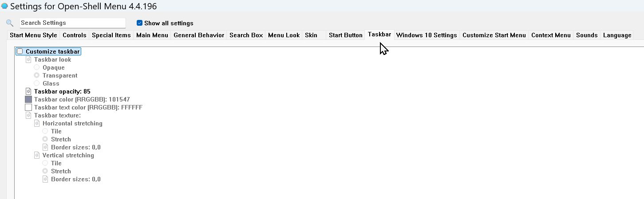This screenshot has width=644, height=199.
Task: Click the Horizontal stretching label
Action: 72,123
